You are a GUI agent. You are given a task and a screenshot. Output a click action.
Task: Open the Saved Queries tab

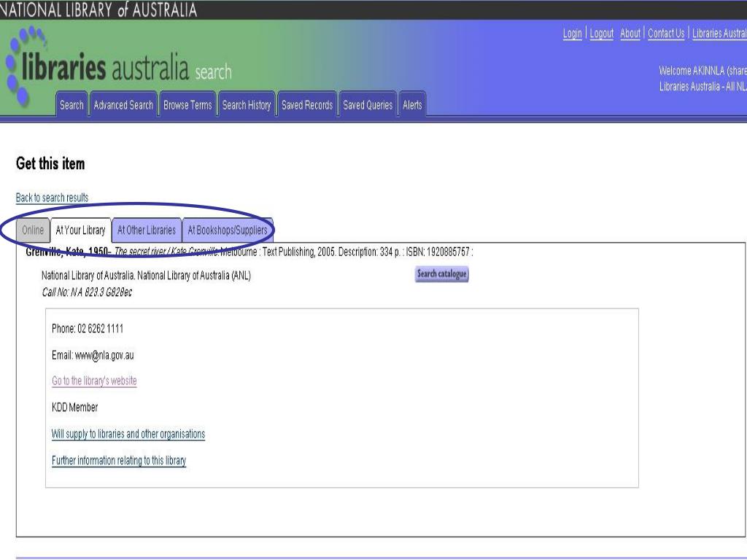[x=368, y=105]
